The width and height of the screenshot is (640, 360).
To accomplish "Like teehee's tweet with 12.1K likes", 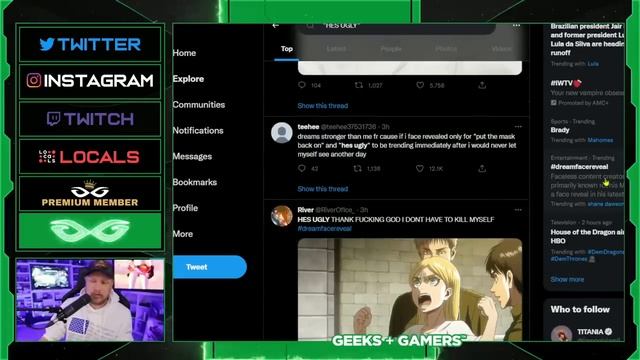I will coord(420,168).
